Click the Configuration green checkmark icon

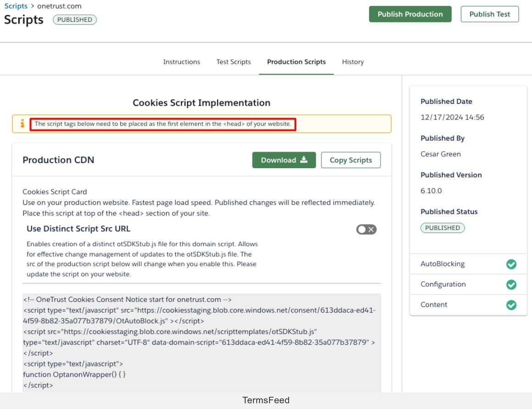coord(511,284)
